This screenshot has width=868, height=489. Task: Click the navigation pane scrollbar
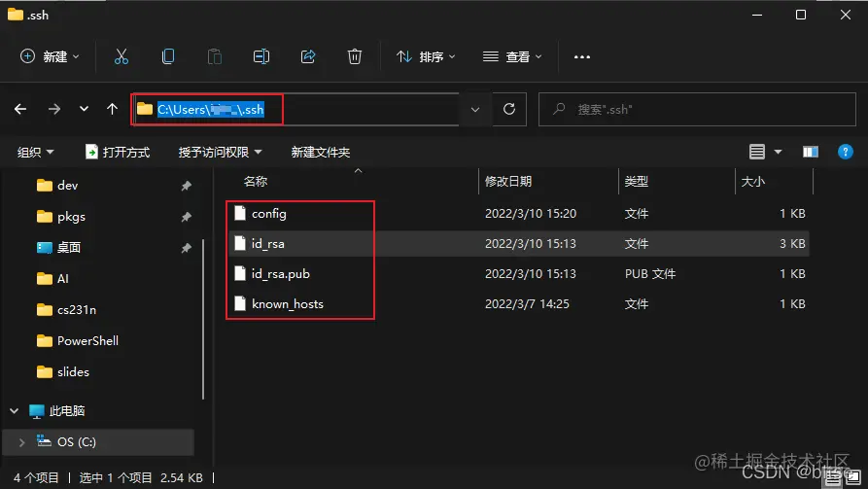coord(203,319)
